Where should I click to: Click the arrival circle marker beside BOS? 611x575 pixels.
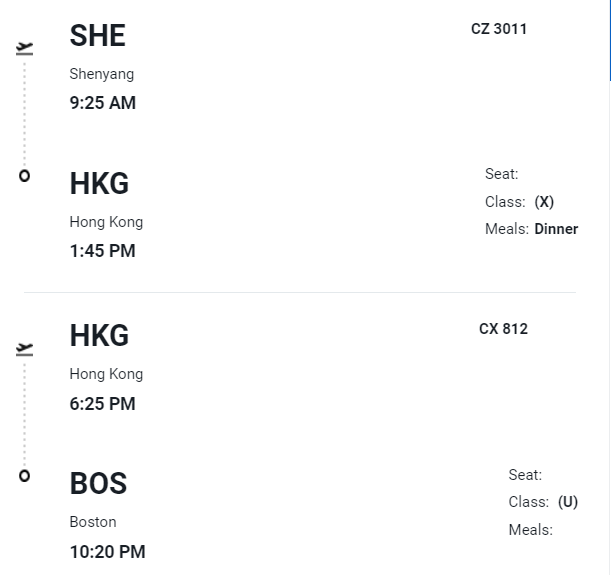click(24, 475)
